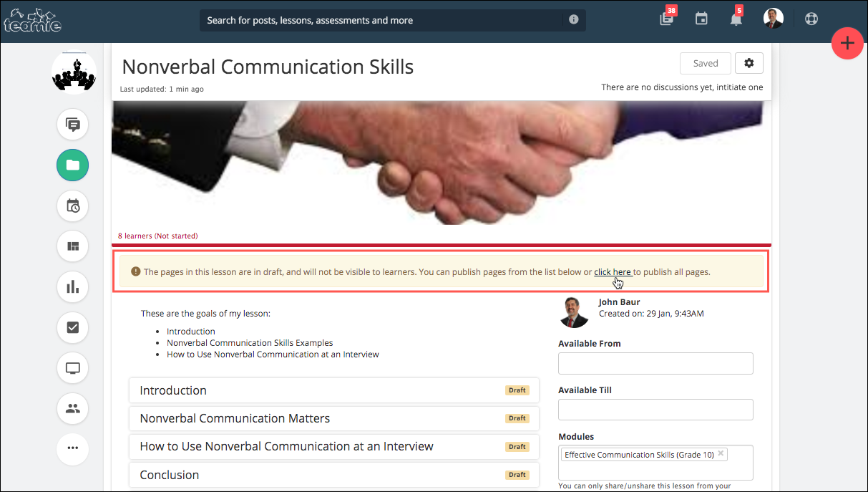Click 'There are no discussions yet, intitiate one'
Screen dimensions: 868x492
click(x=682, y=87)
